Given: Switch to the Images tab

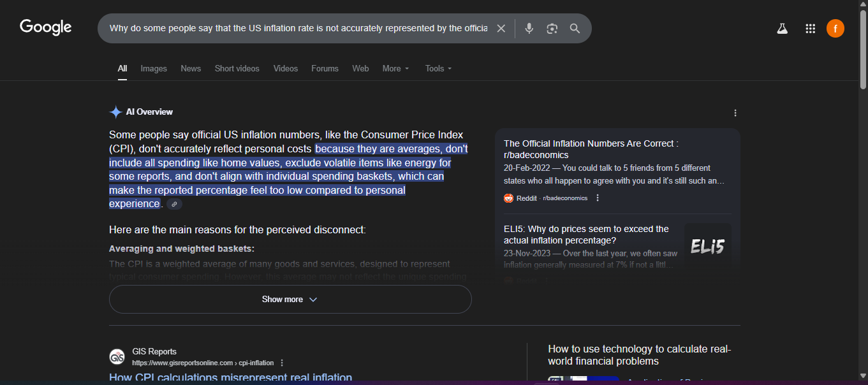Looking at the screenshot, I should (154, 69).
